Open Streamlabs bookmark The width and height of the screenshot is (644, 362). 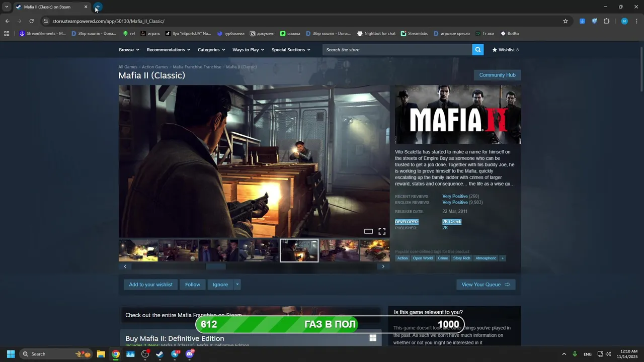point(414,34)
